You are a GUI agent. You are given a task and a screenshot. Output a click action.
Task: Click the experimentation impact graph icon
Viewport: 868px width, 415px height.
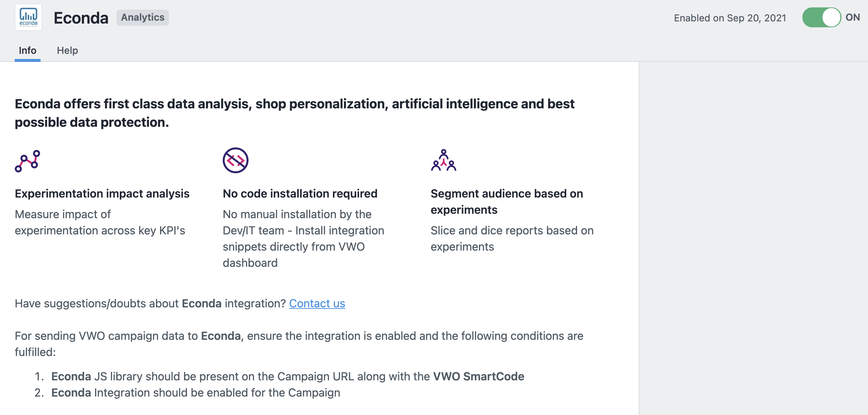click(27, 161)
